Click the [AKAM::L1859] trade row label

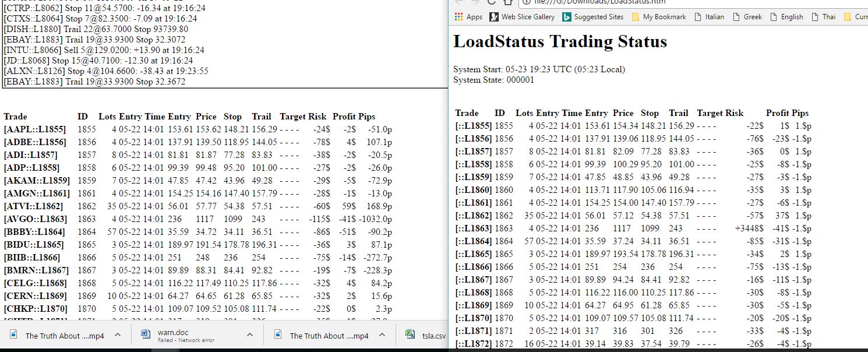coord(36,181)
